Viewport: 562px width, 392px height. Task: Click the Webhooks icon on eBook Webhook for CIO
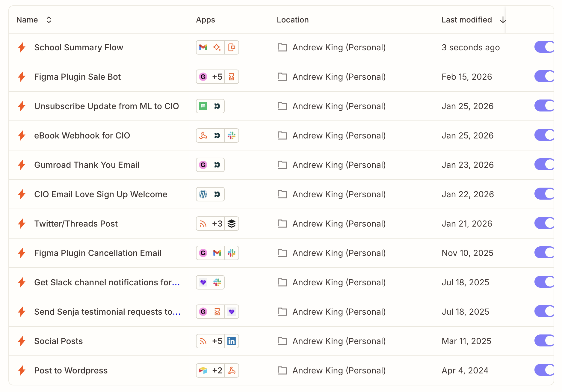(217, 135)
